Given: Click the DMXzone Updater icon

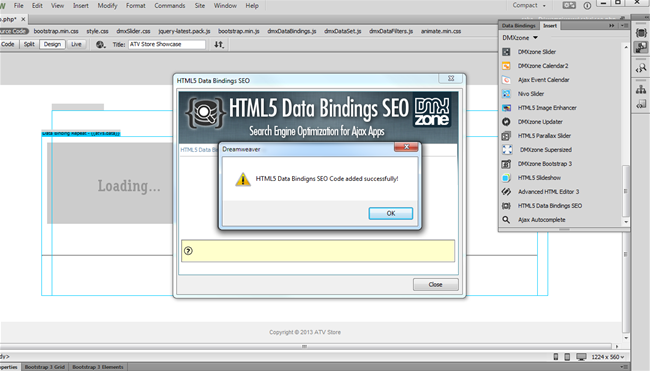Looking at the screenshot, I should coord(506,122).
